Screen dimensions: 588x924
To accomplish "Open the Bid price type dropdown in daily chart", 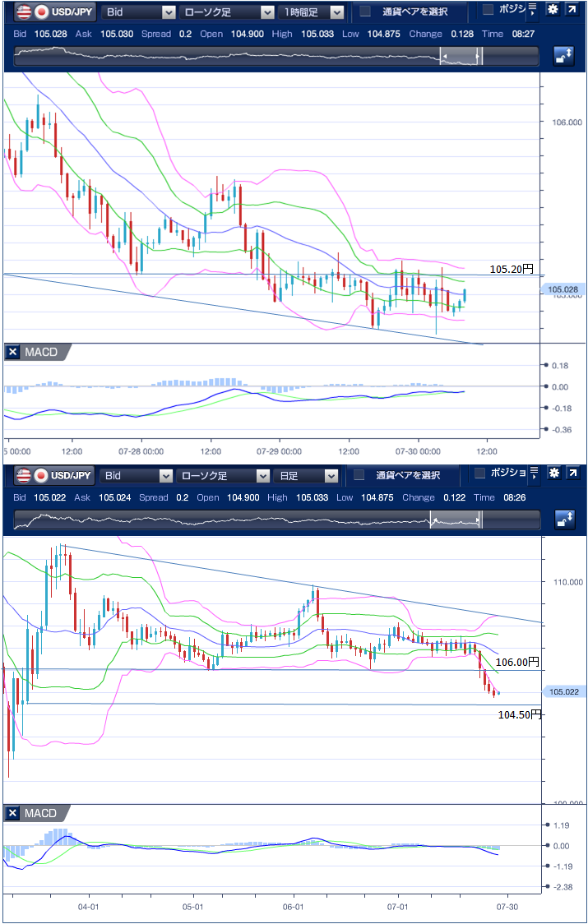I will point(166,475).
